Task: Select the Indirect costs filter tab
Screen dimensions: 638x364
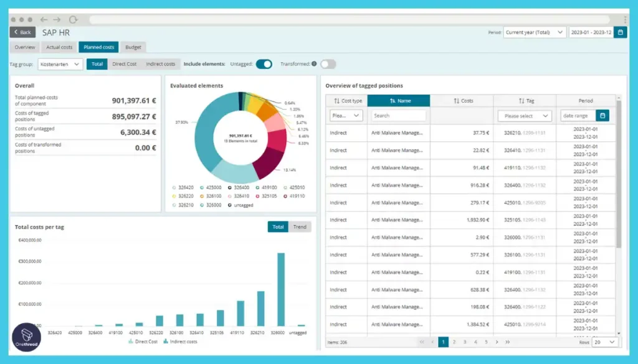Action: 160,64
